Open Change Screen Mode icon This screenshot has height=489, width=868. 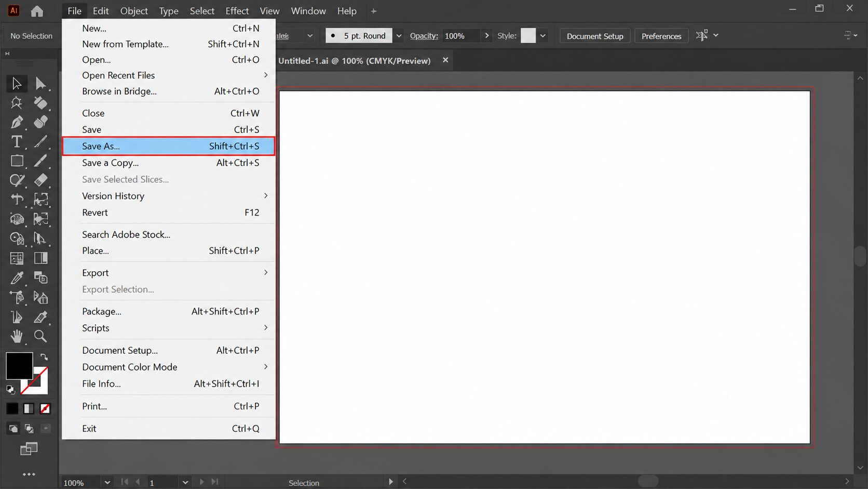click(x=29, y=449)
